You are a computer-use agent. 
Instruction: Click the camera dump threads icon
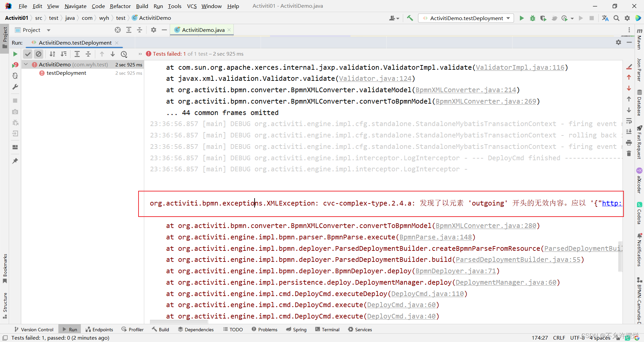click(x=15, y=112)
